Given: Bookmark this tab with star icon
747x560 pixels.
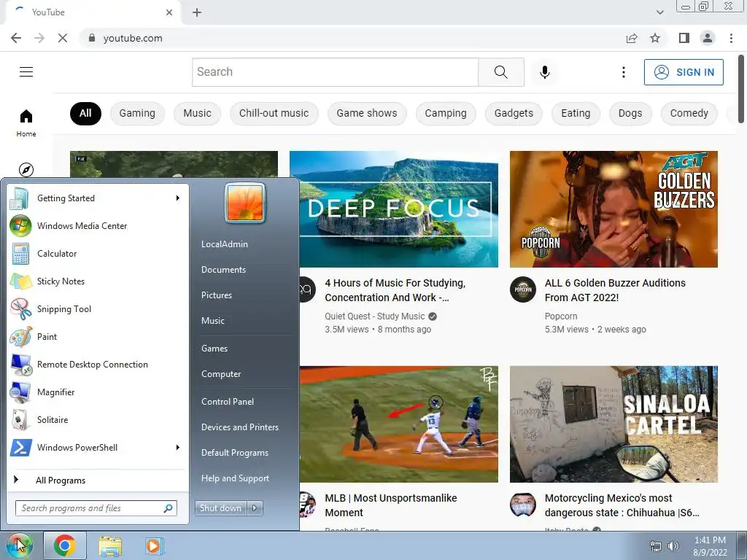Looking at the screenshot, I should [655, 38].
